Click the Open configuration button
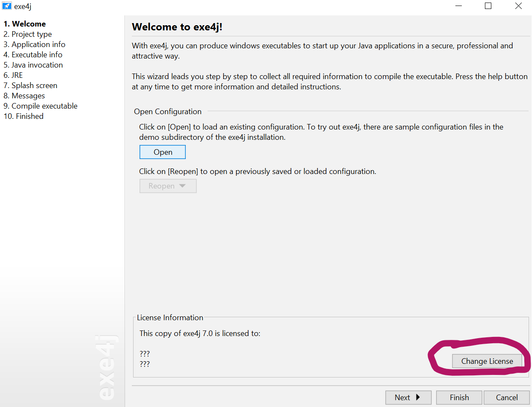This screenshot has height=407, width=532. click(x=163, y=152)
